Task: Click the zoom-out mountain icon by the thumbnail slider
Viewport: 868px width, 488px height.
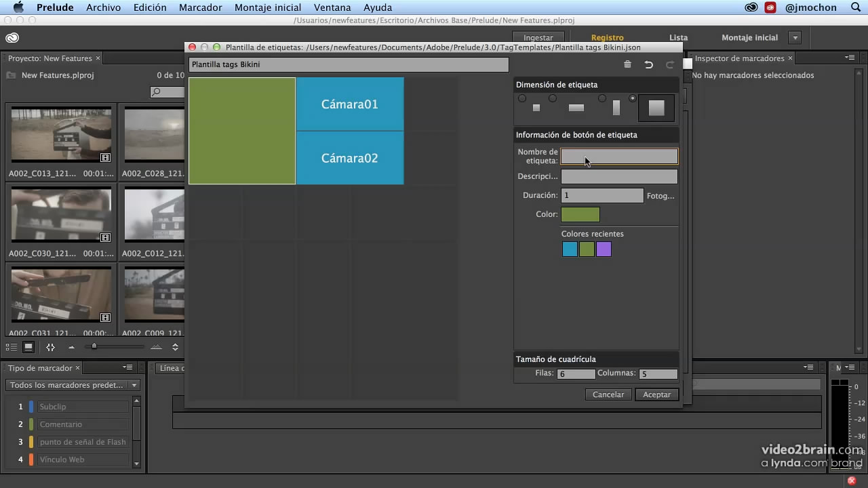Action: pos(71,347)
